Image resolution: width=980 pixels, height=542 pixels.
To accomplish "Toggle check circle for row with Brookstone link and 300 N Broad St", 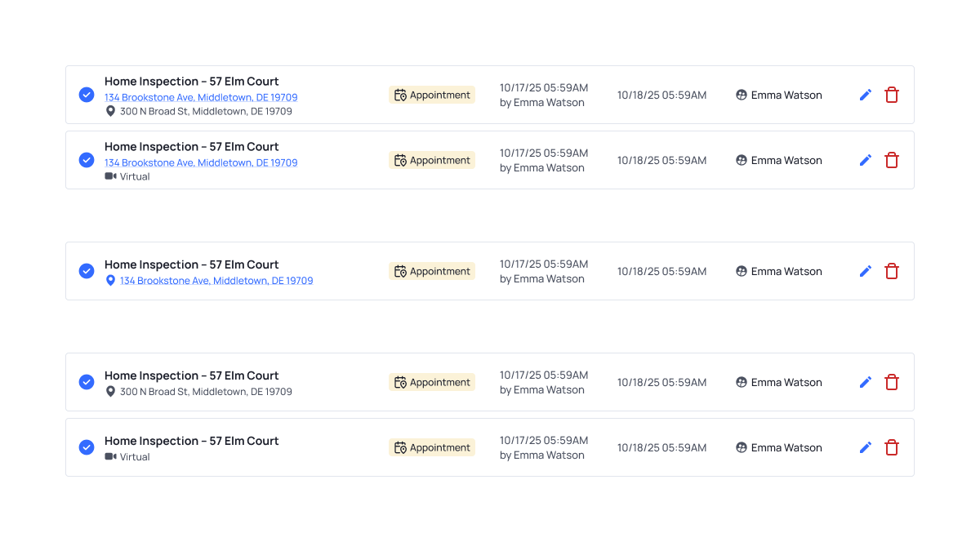I will click(x=87, y=95).
